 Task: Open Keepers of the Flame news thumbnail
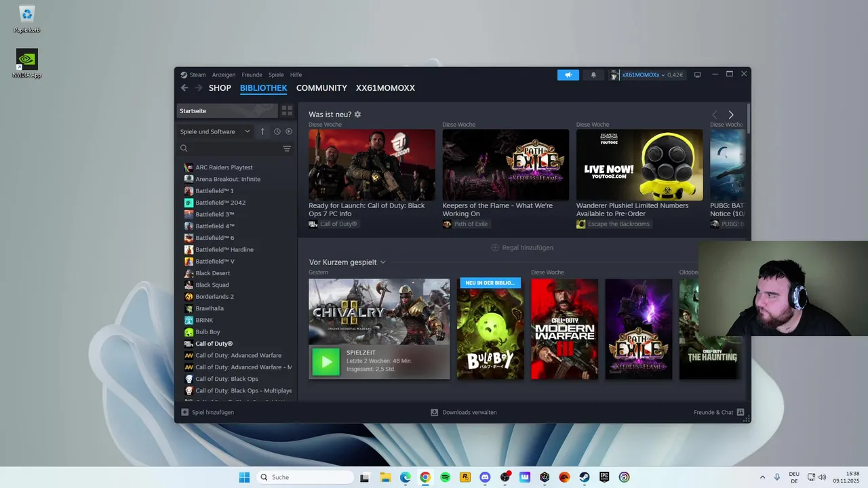tap(506, 165)
